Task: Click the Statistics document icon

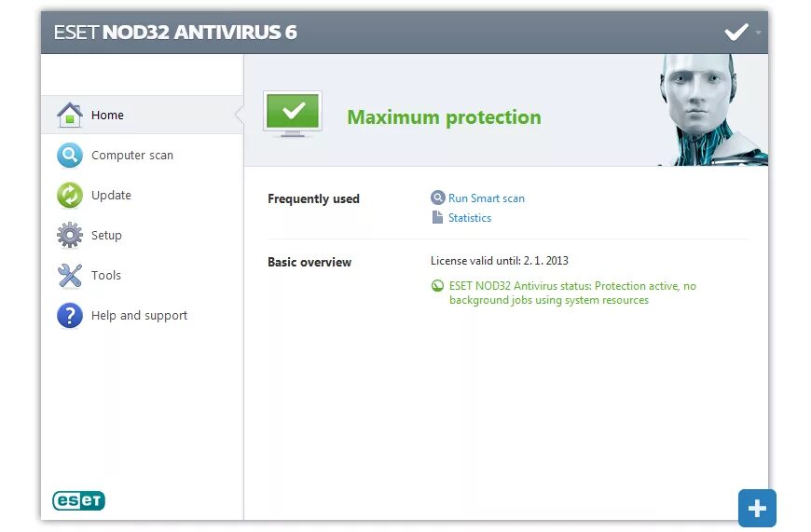Action: [x=437, y=217]
